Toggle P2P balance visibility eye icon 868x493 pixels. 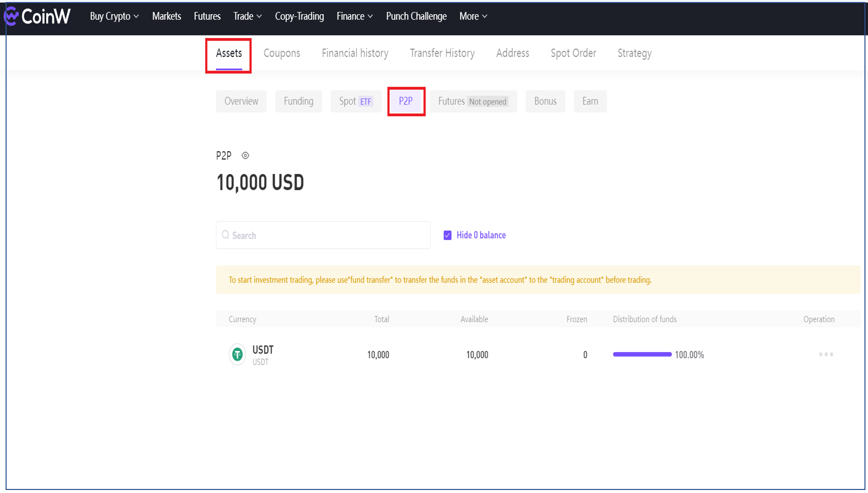[x=245, y=156]
